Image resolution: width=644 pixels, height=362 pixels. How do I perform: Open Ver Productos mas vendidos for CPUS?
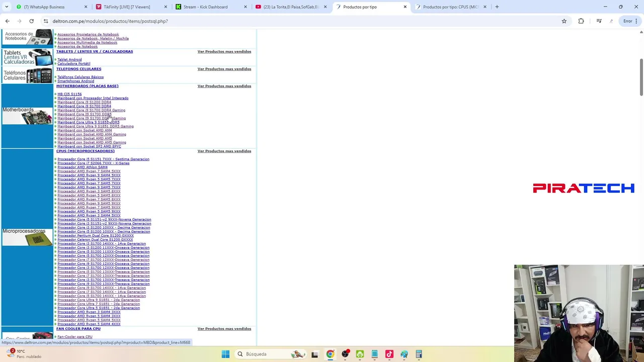click(x=224, y=151)
